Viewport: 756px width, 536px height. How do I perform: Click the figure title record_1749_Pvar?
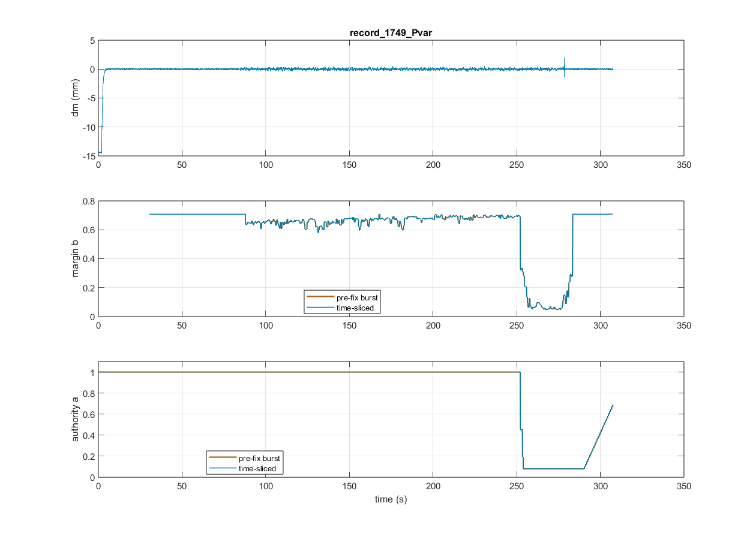(391, 33)
